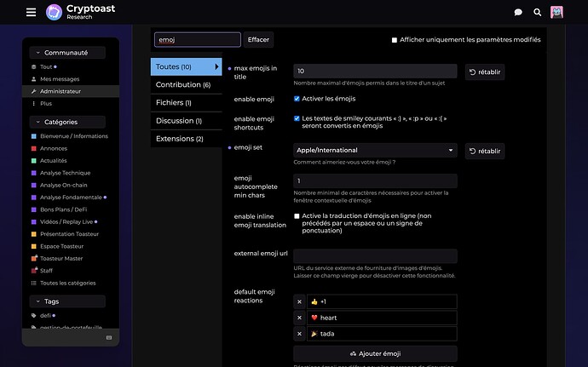Image resolution: width=588 pixels, height=367 pixels.
Task: Open Administrateur section in the sidebar
Action: [71, 91]
